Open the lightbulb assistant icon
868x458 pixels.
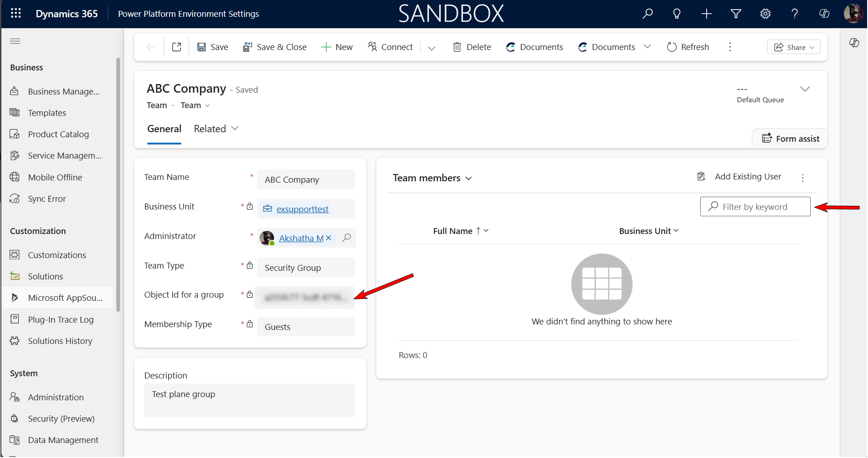coord(677,14)
